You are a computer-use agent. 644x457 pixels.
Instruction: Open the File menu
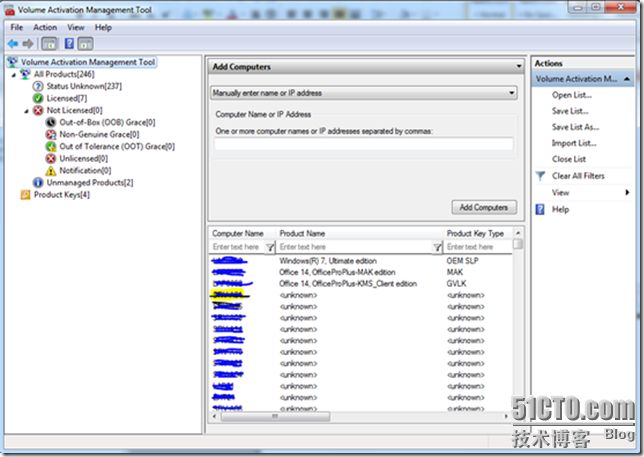pyautogui.click(x=17, y=28)
